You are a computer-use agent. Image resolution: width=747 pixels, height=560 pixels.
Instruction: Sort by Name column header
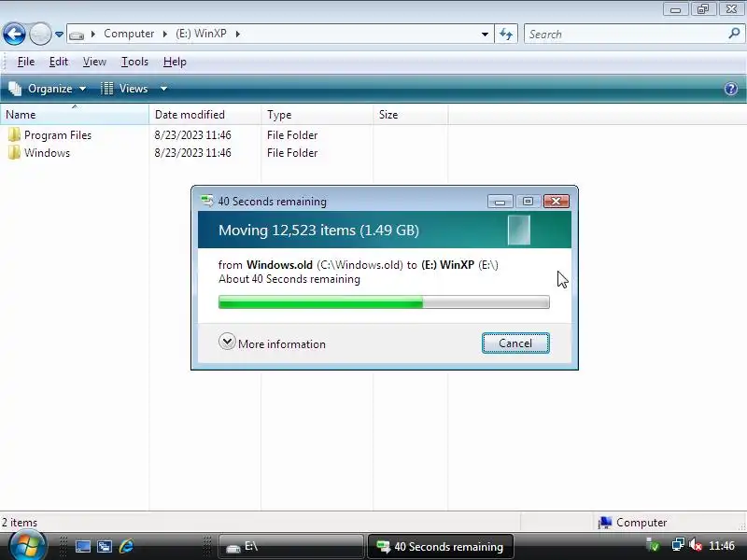point(75,115)
